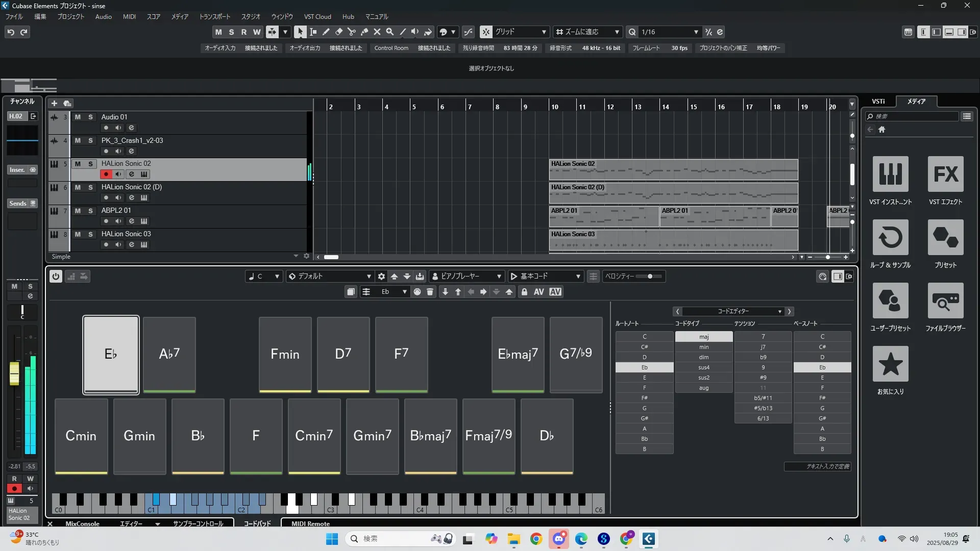Trigger the Fmin chord pad
This screenshot has width=980, height=551.
(x=285, y=354)
